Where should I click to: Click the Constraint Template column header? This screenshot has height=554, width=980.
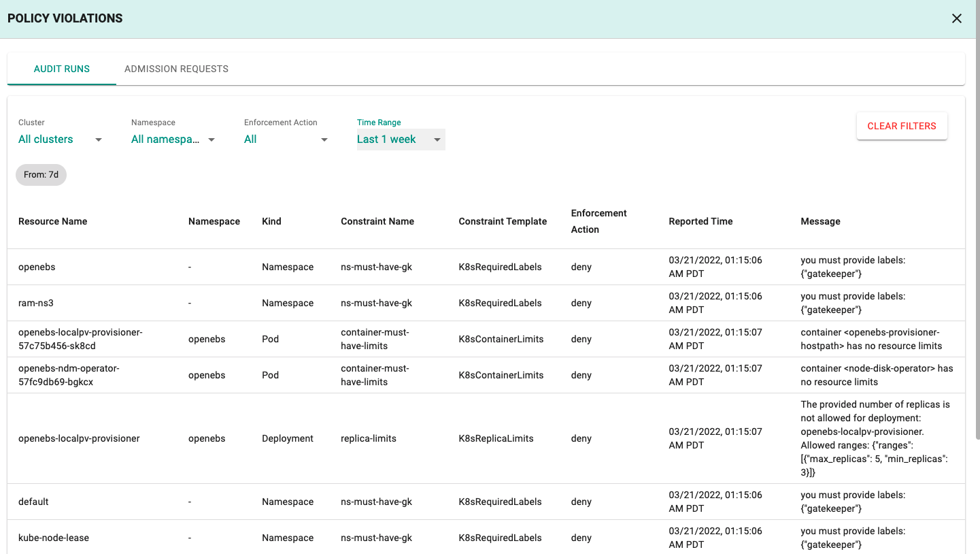point(503,221)
